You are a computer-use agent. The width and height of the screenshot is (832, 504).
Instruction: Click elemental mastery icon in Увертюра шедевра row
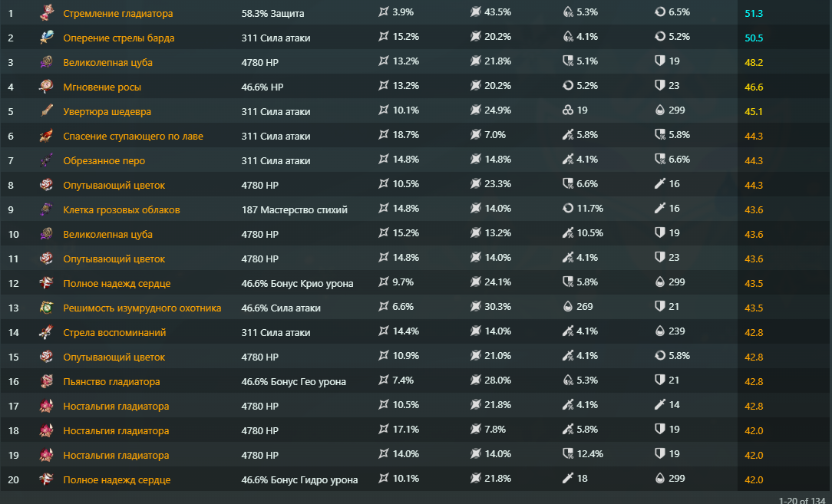(568, 110)
